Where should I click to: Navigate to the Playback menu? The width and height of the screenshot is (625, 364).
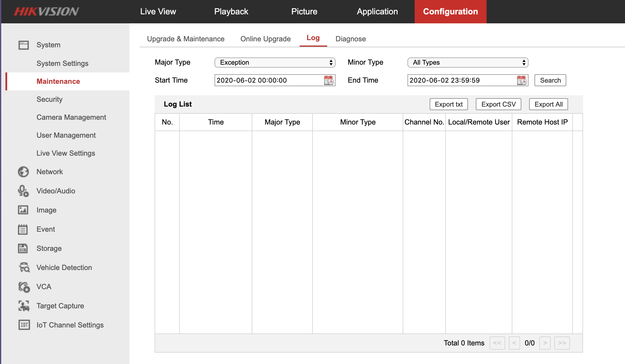tap(231, 11)
